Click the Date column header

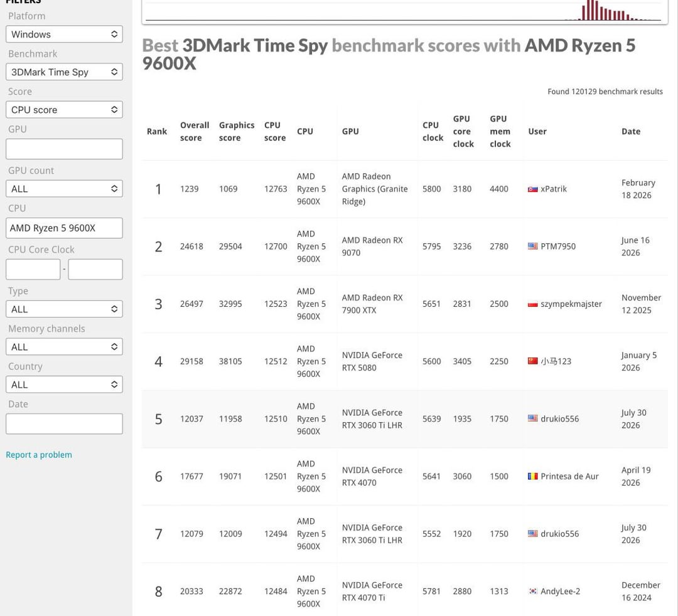[631, 131]
